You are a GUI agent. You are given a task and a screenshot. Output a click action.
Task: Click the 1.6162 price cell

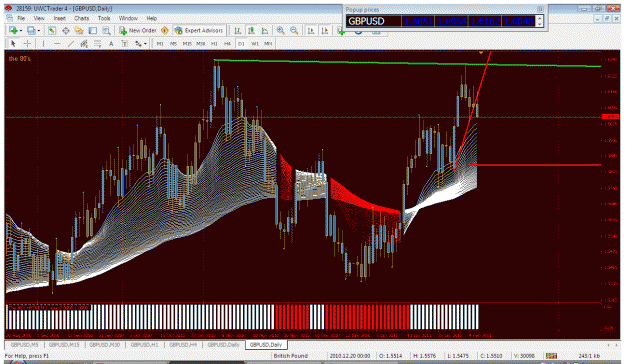[485, 21]
